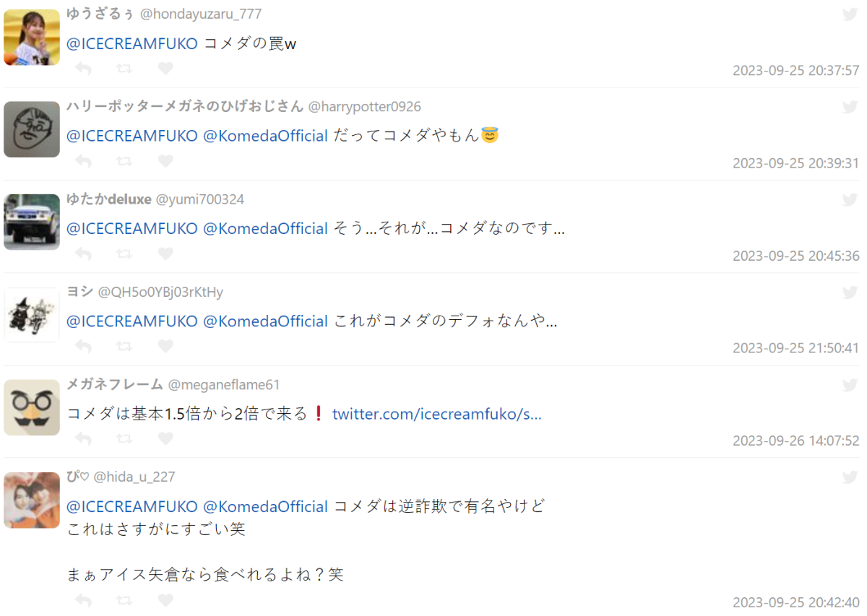Retweet the meganeflame61 tweet
The height and width of the screenshot is (616, 867).
(x=124, y=438)
